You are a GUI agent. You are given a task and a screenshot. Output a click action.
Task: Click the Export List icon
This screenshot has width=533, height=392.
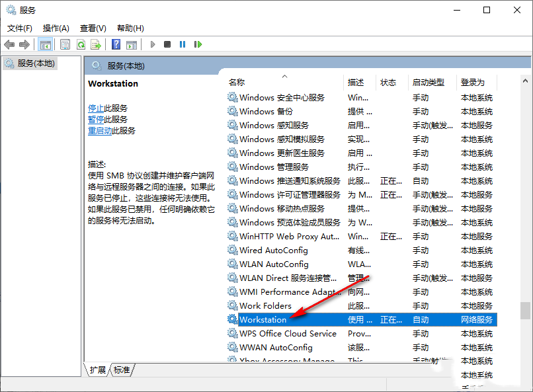tap(96, 44)
